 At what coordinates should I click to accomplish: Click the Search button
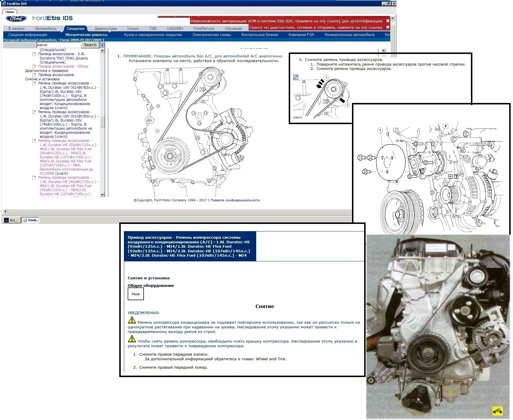coord(90,45)
